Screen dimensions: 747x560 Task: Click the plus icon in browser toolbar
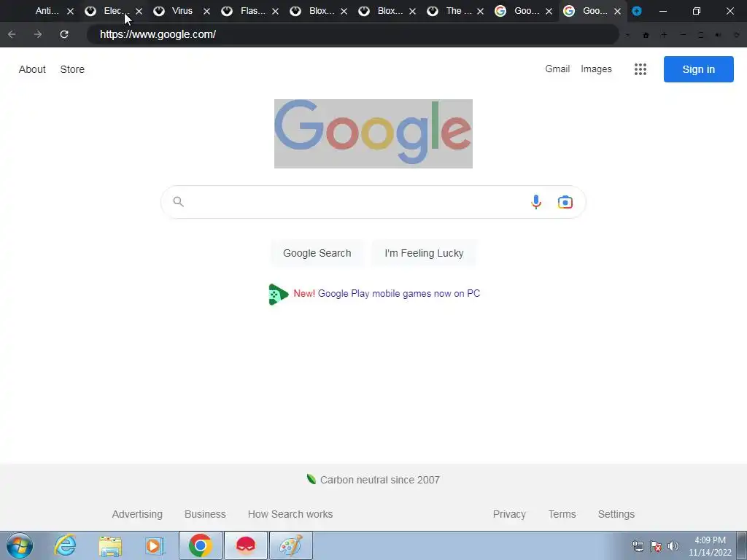tap(664, 35)
